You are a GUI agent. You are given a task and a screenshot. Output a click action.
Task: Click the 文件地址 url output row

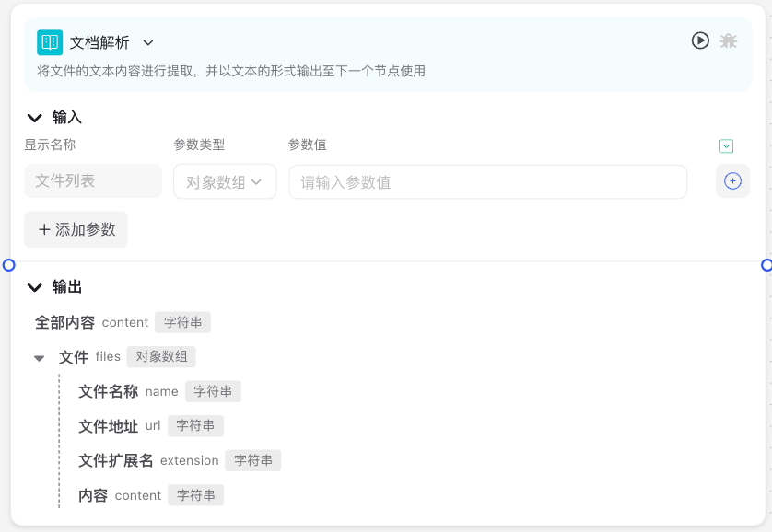pos(151,426)
